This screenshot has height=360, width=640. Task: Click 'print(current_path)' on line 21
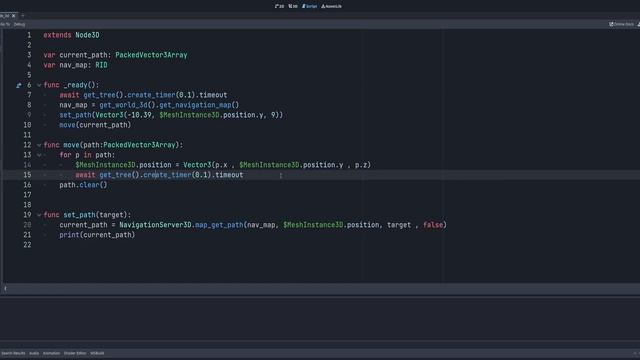coord(97,235)
